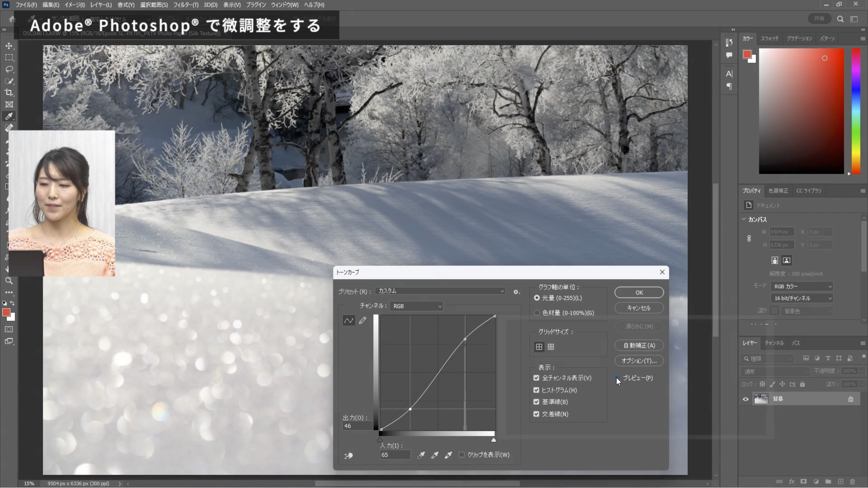868x488 pixels.
Task: Select 色材量 (0-100%) radio button
Action: [537, 313]
